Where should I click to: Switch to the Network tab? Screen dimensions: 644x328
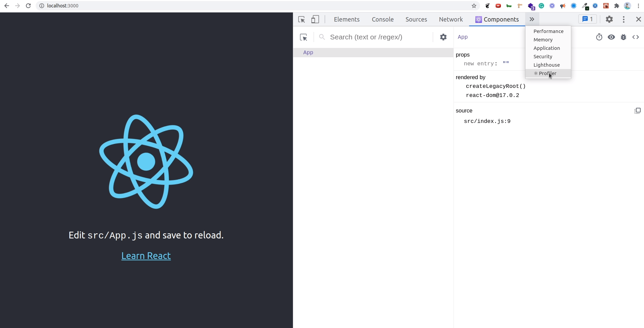(451, 20)
